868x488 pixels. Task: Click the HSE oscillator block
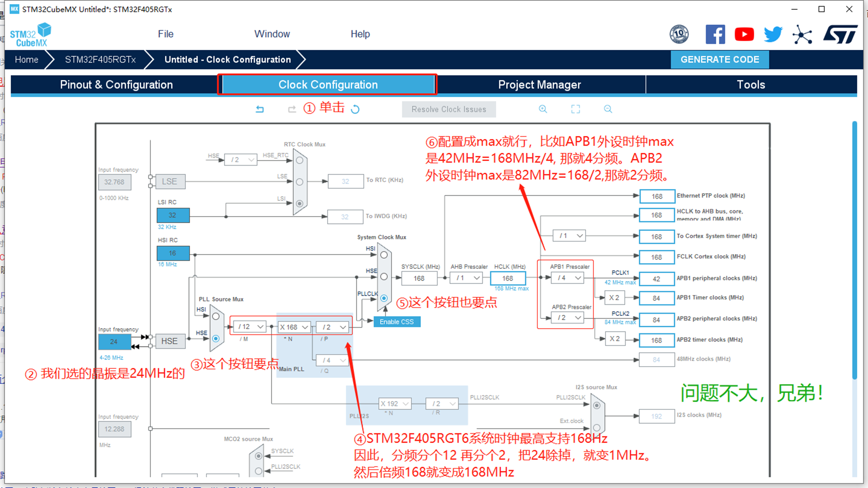tap(170, 341)
